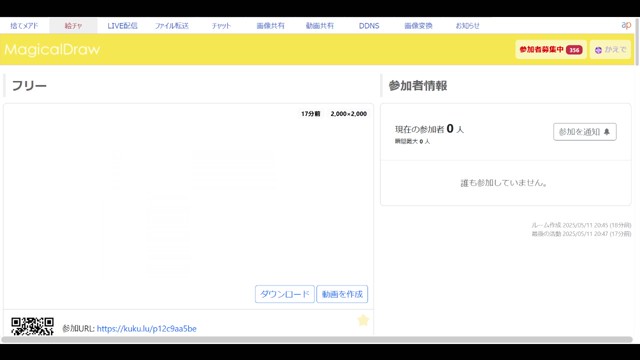Click the aP logo icon at top right
The width and height of the screenshot is (640, 360).
click(626, 25)
